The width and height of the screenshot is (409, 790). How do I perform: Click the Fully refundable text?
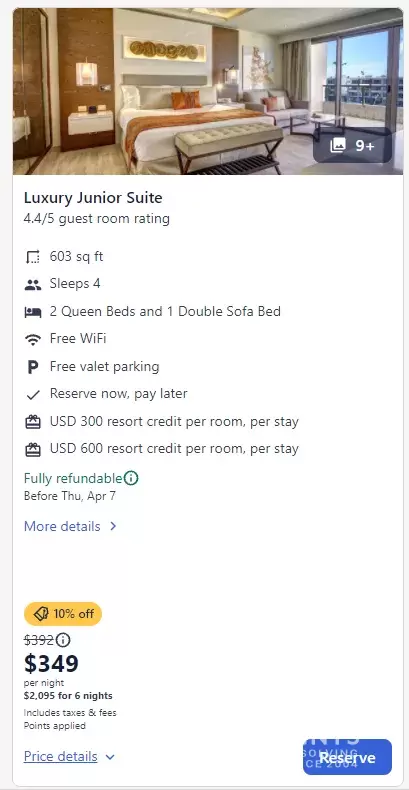point(73,478)
